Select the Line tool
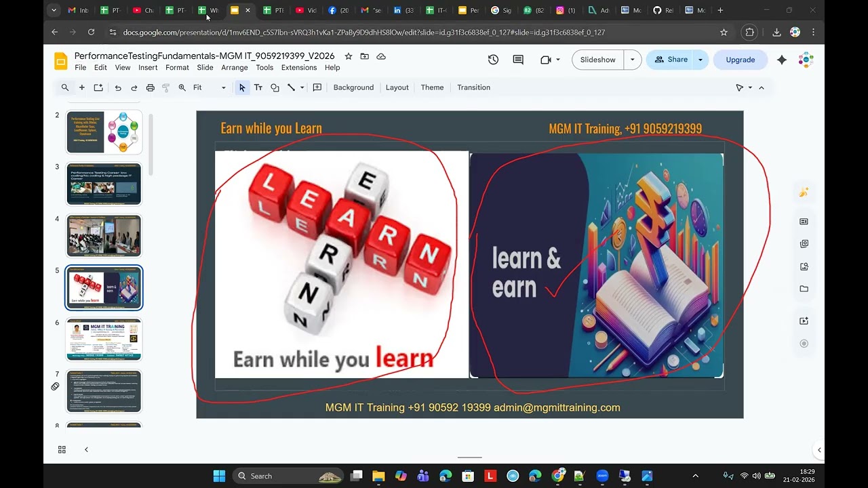Screen dimensions: 868x488 291,87
